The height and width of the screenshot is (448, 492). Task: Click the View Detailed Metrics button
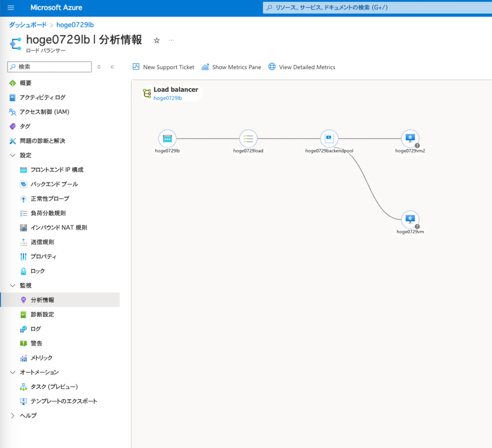click(302, 67)
